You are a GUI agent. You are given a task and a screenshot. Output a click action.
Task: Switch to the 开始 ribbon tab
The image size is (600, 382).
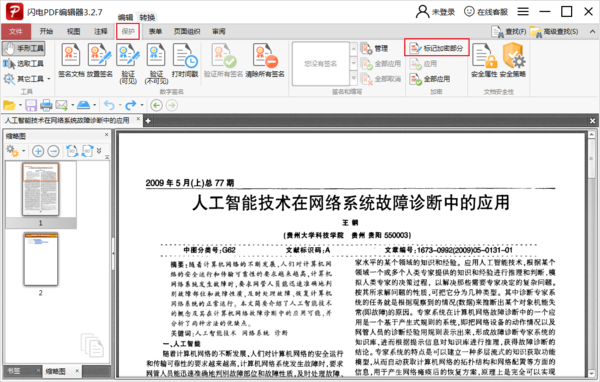click(46, 31)
